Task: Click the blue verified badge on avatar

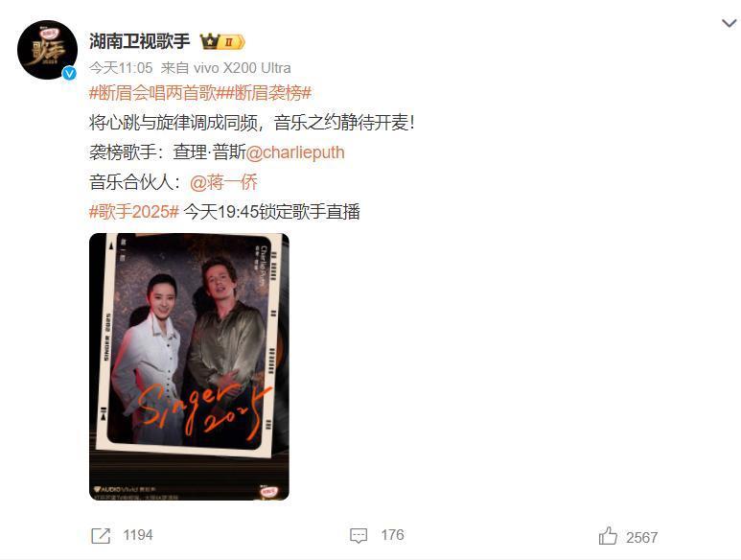Action: pyautogui.click(x=69, y=73)
